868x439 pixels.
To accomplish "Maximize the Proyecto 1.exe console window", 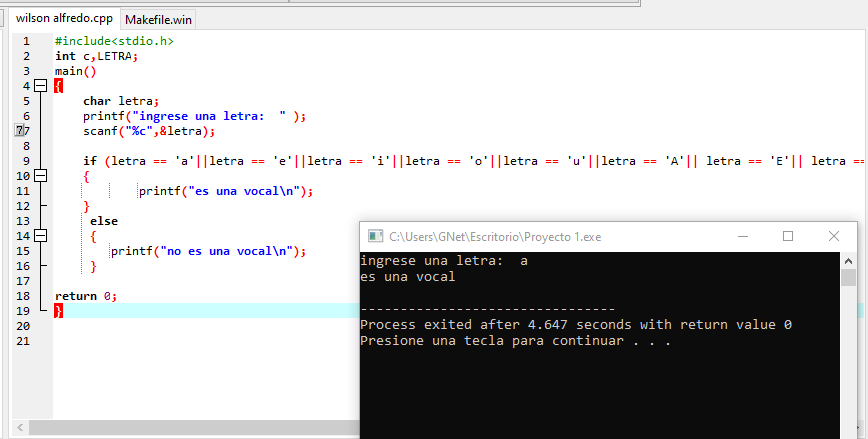I will click(788, 236).
